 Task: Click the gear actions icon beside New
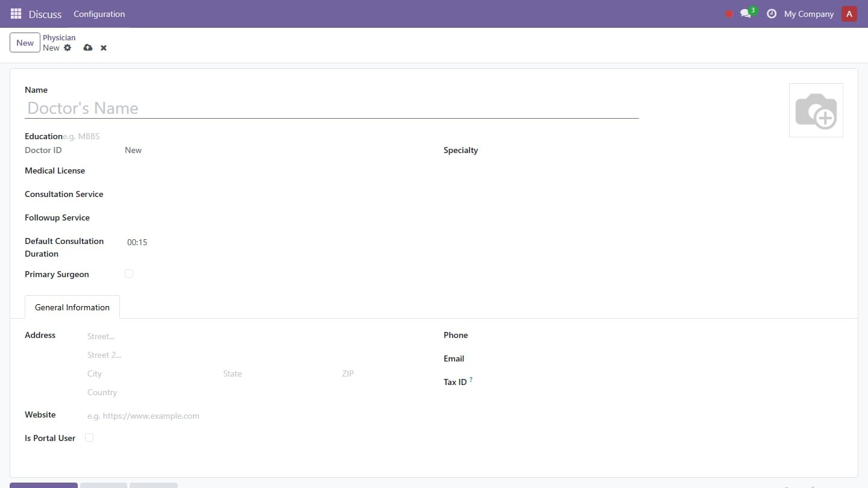[x=68, y=48]
